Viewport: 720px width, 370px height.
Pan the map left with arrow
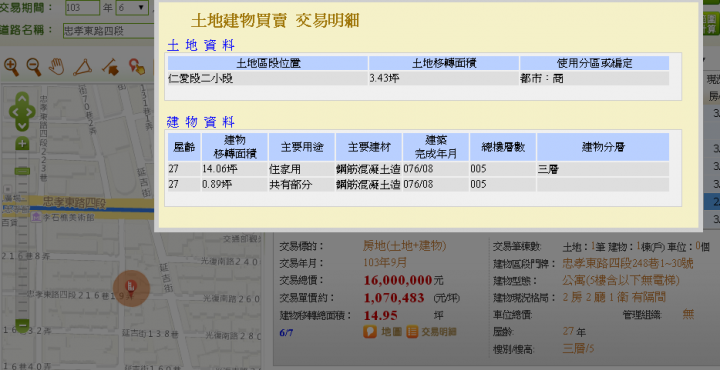click(x=14, y=112)
